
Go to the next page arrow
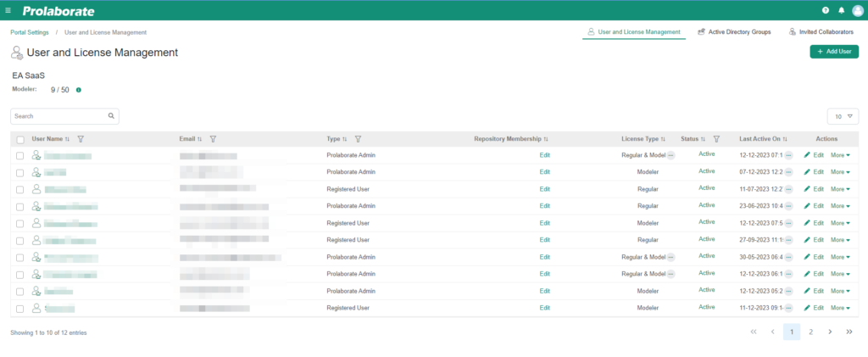[830, 332]
